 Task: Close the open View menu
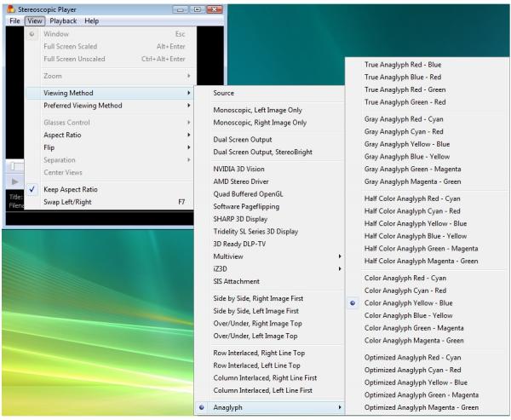[x=35, y=20]
